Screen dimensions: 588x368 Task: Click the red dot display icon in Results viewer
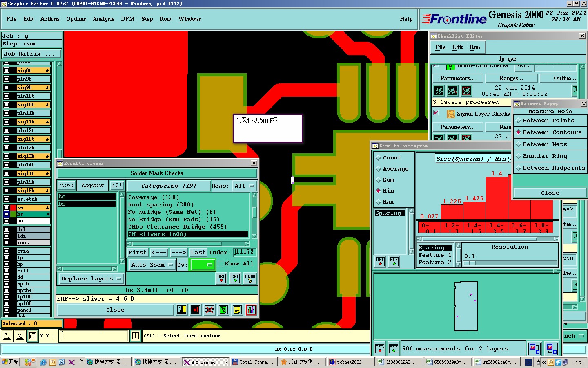point(196,310)
